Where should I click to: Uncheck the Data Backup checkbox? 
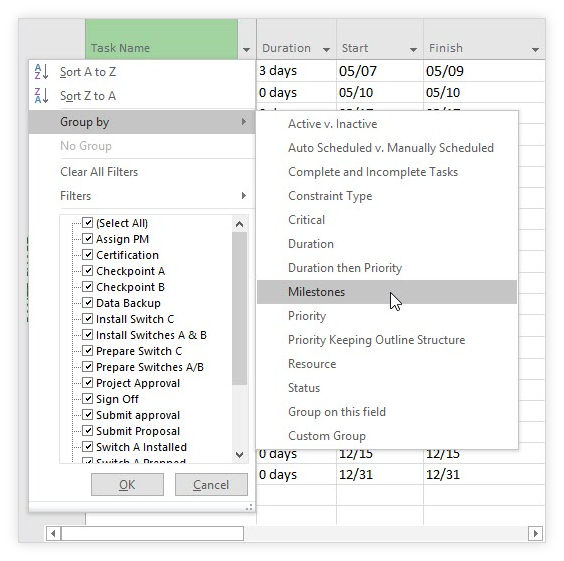click(x=87, y=302)
